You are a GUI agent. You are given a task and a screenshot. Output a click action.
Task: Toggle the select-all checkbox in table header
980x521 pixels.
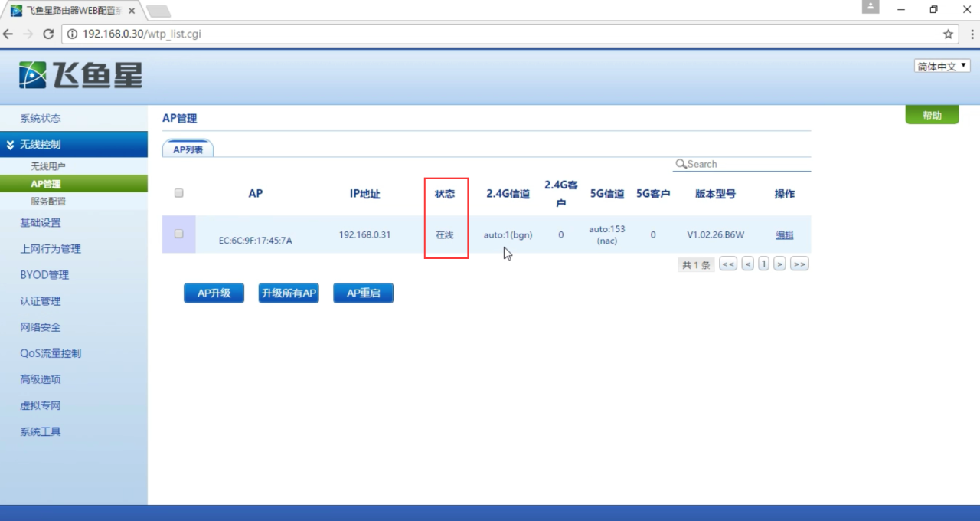(x=178, y=193)
